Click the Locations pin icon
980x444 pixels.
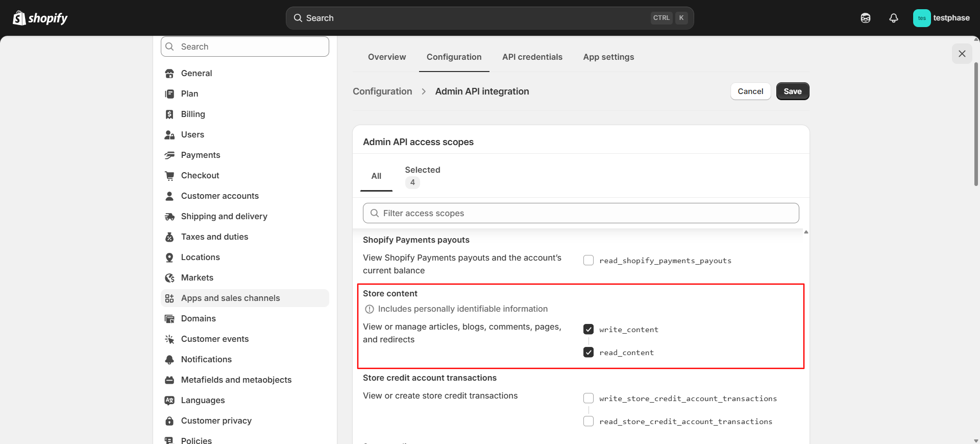[x=169, y=258]
